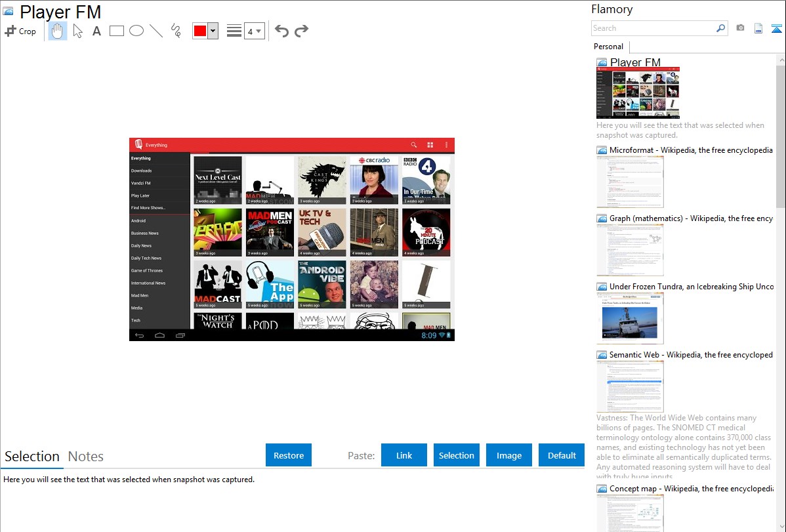Open the Semantic Web snapshot thumbnail

pos(630,386)
